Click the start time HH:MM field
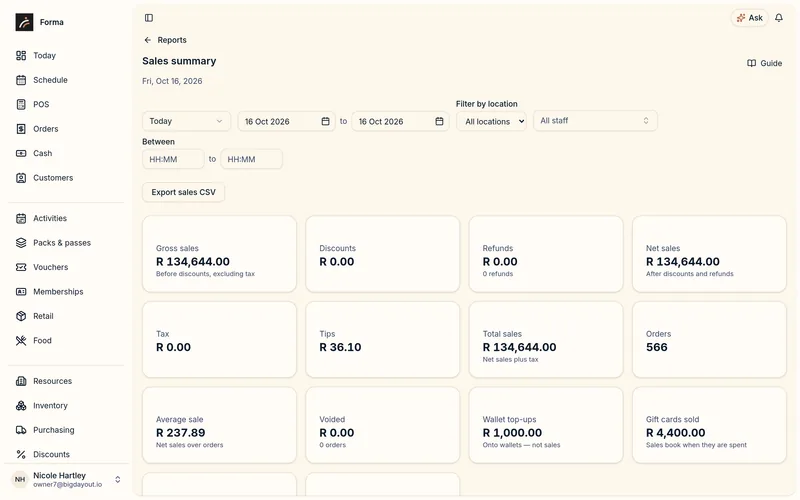This screenshot has width=800, height=500. pyautogui.click(x=173, y=159)
